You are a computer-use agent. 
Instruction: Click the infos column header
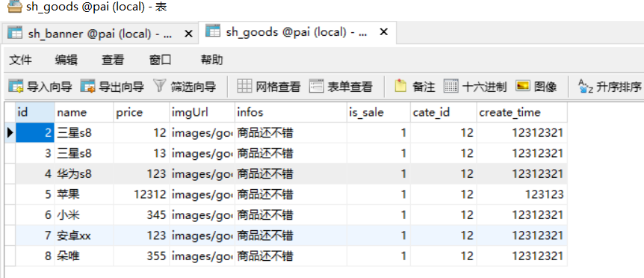[291, 112]
